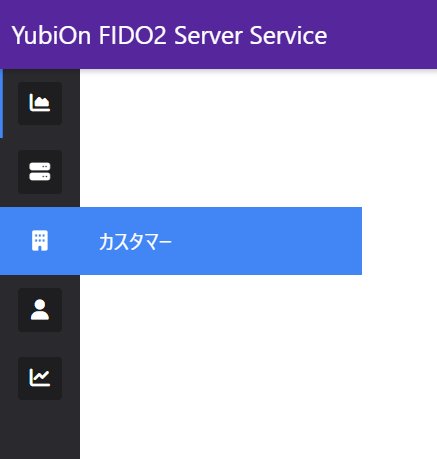This screenshot has width=437, height=459.
Task: Select the server stack icon in sidebar
Action: (40, 172)
